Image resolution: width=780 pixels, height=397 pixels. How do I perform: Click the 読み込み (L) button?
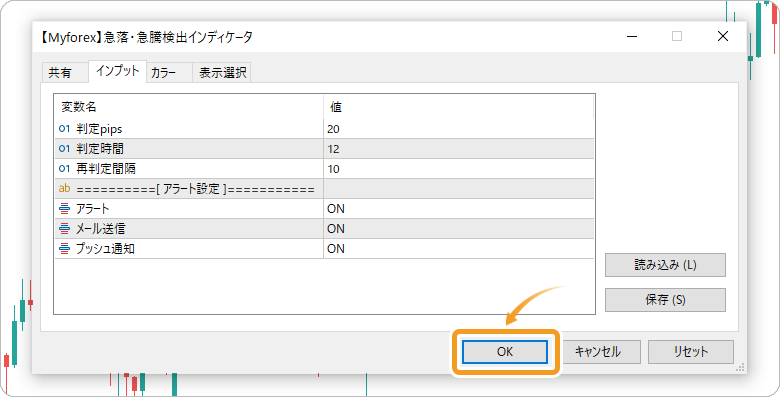(665, 265)
